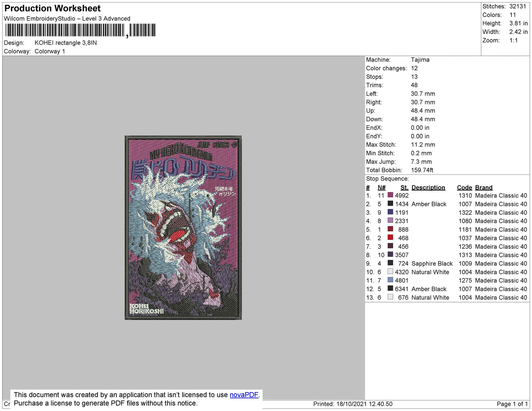Click the Code column header
Viewport: 532px width, 411px height.
[x=464, y=187]
